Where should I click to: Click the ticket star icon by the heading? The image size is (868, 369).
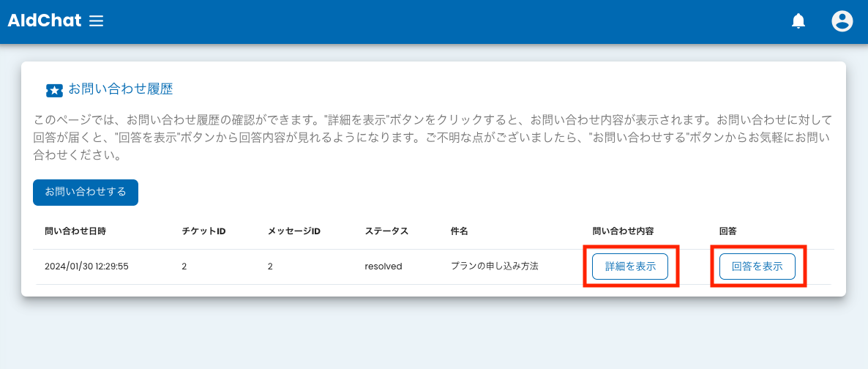click(x=54, y=90)
